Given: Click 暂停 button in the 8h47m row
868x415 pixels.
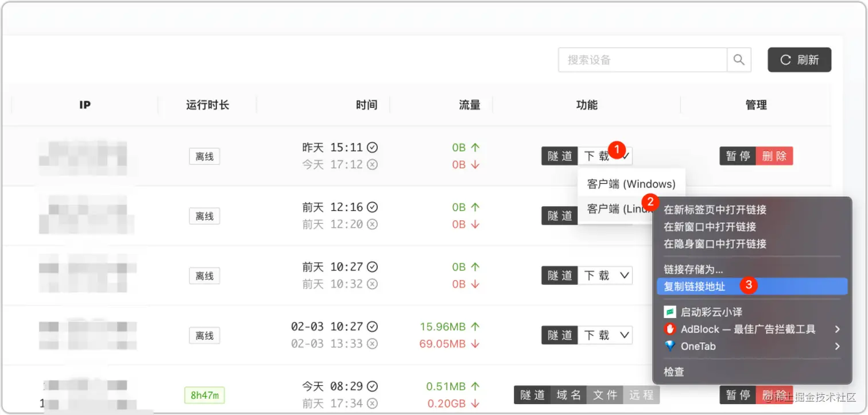Looking at the screenshot, I should (738, 395).
